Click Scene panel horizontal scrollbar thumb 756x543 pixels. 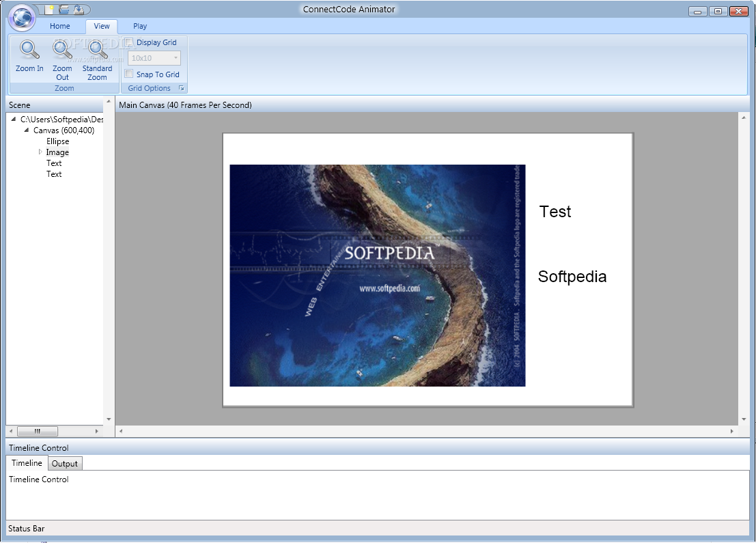pyautogui.click(x=38, y=431)
